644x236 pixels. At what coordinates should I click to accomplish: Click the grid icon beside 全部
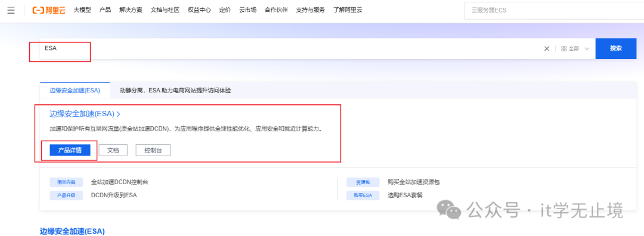[564, 48]
